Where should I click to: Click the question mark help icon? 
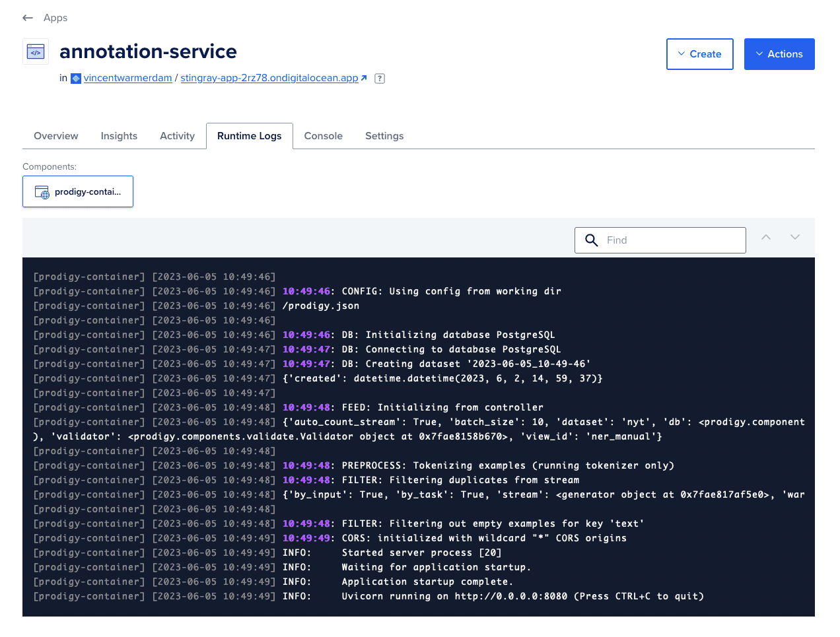(x=379, y=78)
